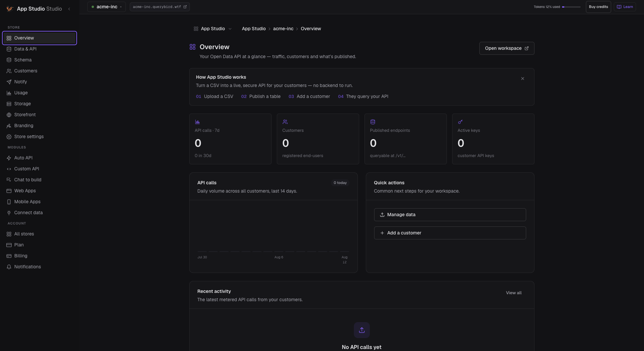Click the Upload a CSV step
The width and height of the screenshot is (644, 351).
[x=214, y=96]
